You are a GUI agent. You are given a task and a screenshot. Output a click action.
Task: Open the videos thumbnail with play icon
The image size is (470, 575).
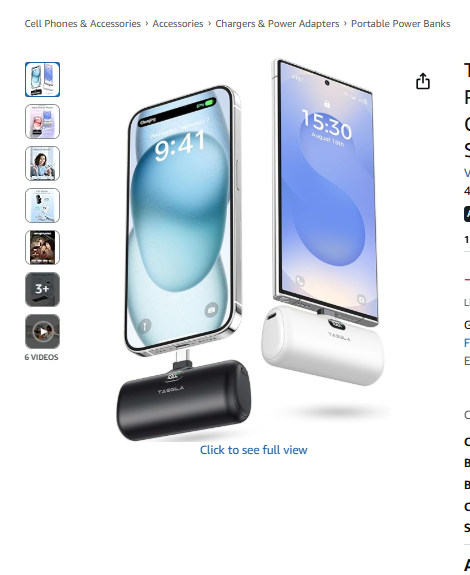[x=43, y=332]
